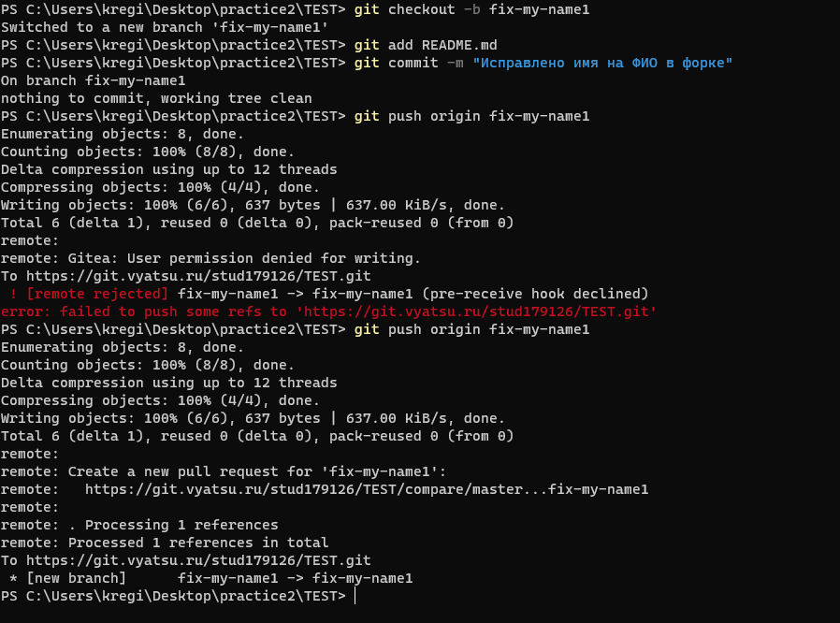Click 'nothing to commit, working tree clean' text

click(156, 98)
